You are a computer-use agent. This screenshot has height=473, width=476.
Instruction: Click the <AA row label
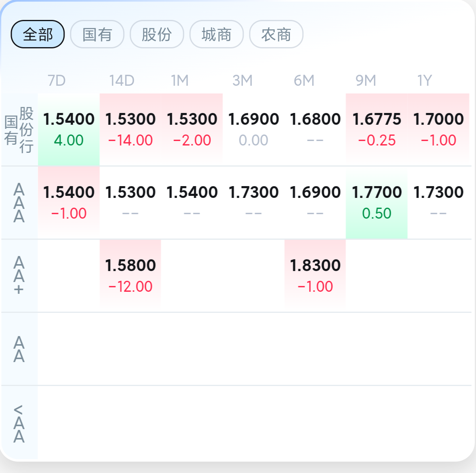pos(19,423)
